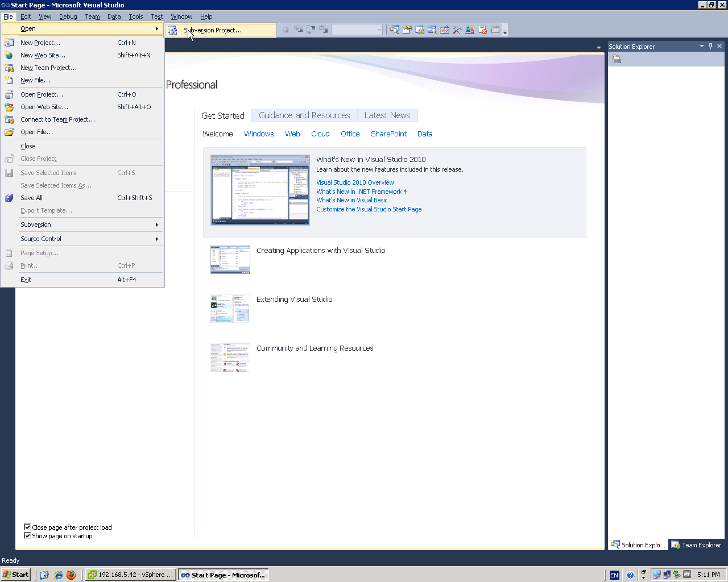728x582 pixels.
Task: Switch to the Team Explorer tab
Action: coord(696,545)
